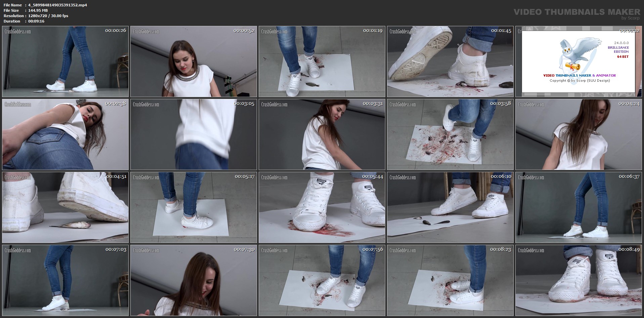Click the thumbnail at 00:05:17
Screen dimensions: 644x318
pyautogui.click(x=194, y=207)
